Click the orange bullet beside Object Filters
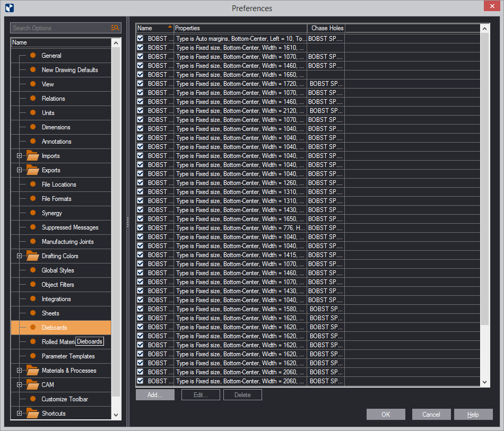The image size is (504, 431). pos(33,284)
